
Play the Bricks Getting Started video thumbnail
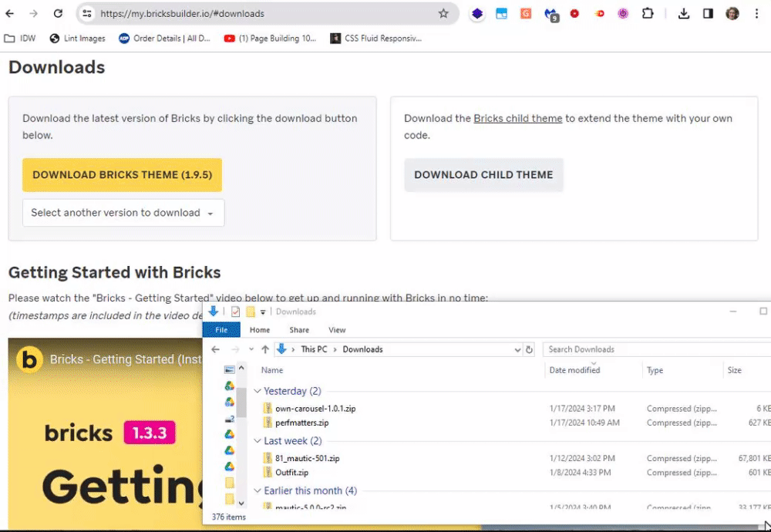pyautogui.click(x=105, y=434)
